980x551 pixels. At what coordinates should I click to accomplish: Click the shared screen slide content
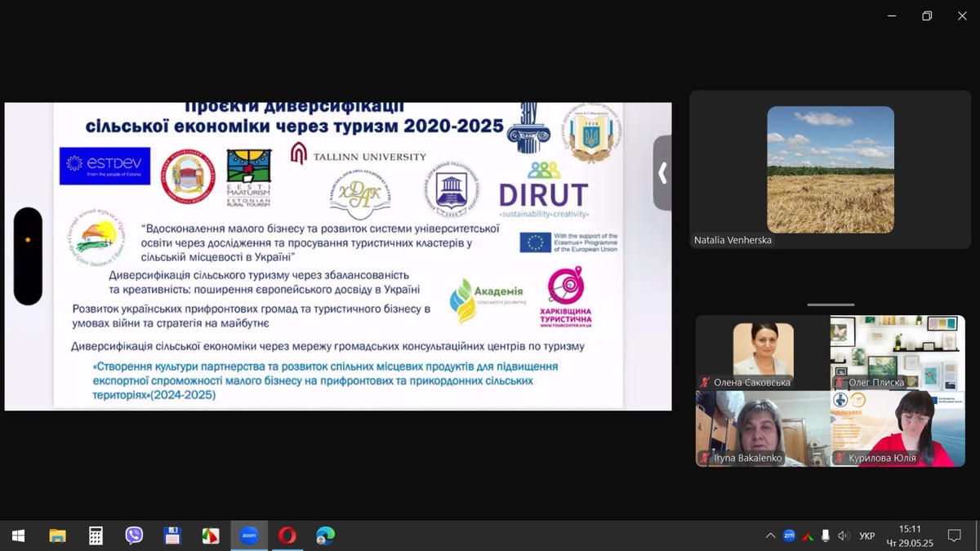338,256
